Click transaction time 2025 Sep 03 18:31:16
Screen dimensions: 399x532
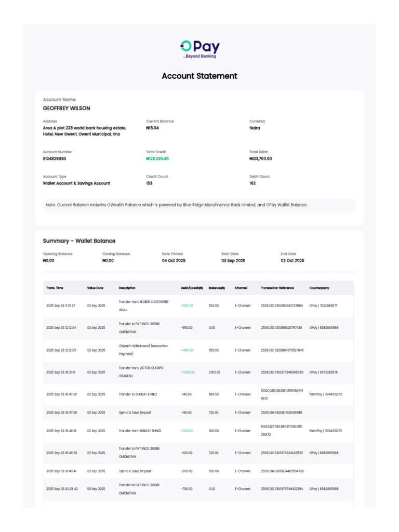click(x=61, y=372)
